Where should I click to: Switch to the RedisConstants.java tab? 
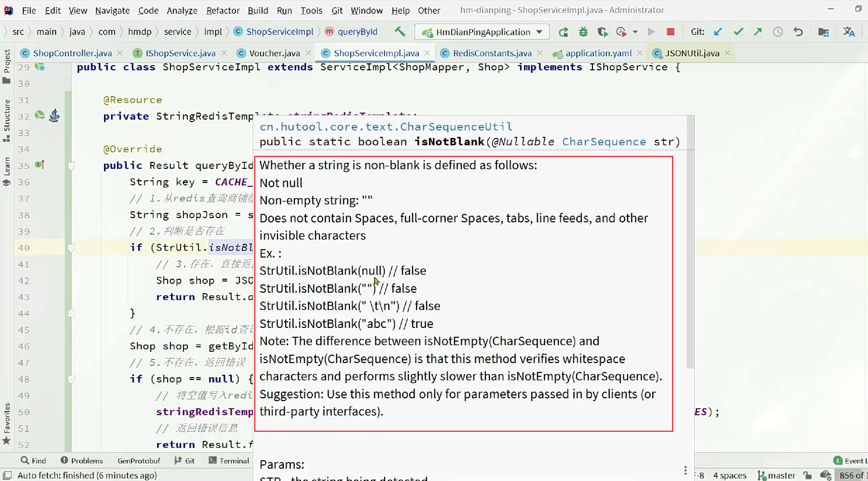coord(492,53)
